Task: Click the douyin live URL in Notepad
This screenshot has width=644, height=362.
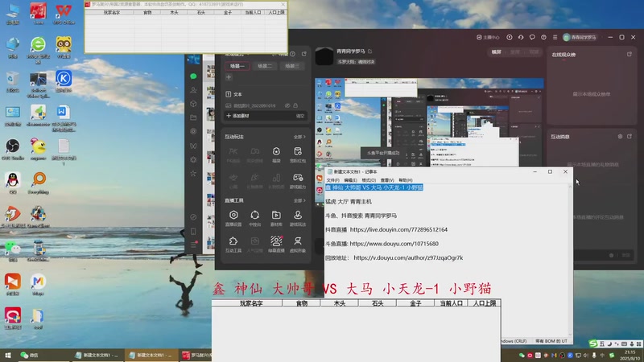Action: click(398, 229)
